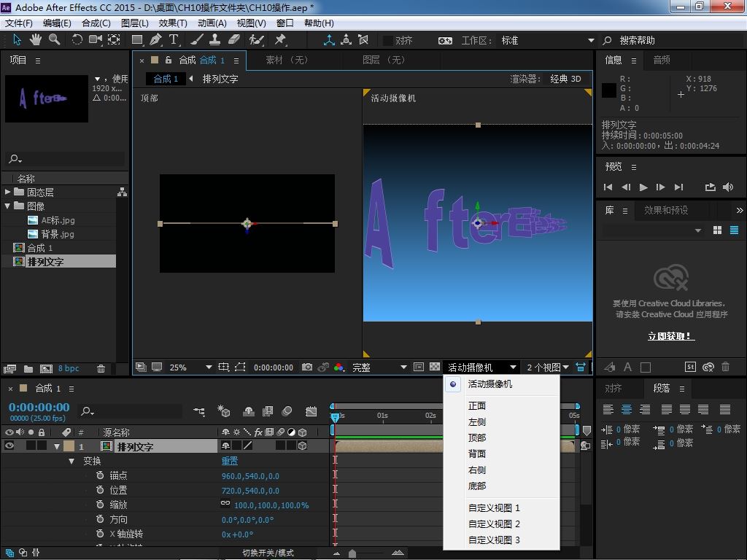Jump to first frame in Preview
Viewport: 747px width, 560px height.
(x=608, y=187)
